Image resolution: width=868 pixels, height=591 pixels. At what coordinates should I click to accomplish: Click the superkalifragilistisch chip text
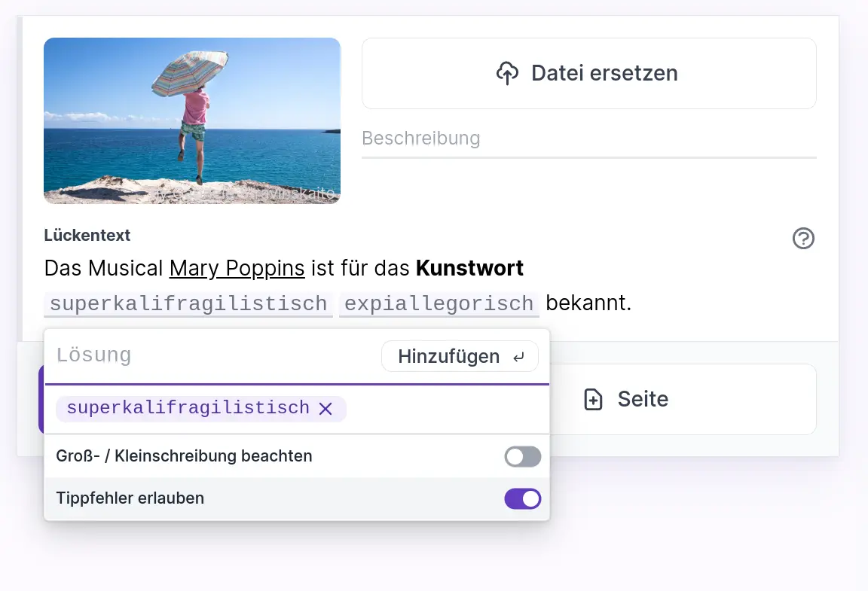click(188, 408)
